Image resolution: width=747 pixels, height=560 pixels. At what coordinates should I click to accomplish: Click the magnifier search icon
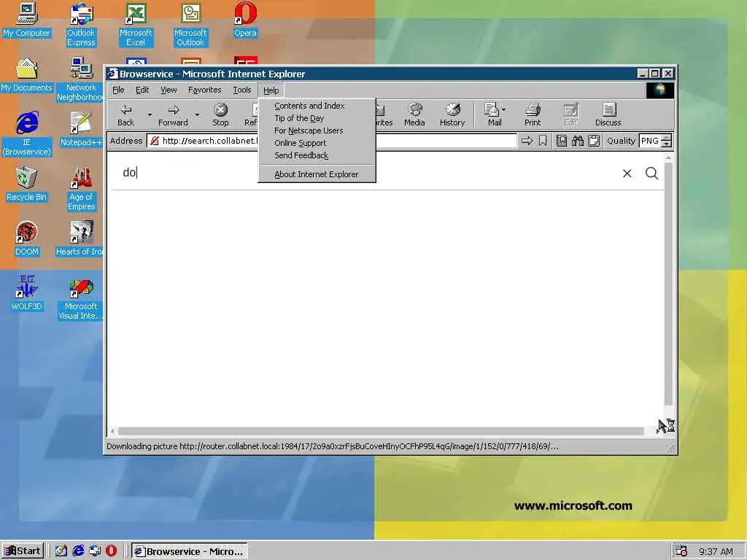click(651, 174)
